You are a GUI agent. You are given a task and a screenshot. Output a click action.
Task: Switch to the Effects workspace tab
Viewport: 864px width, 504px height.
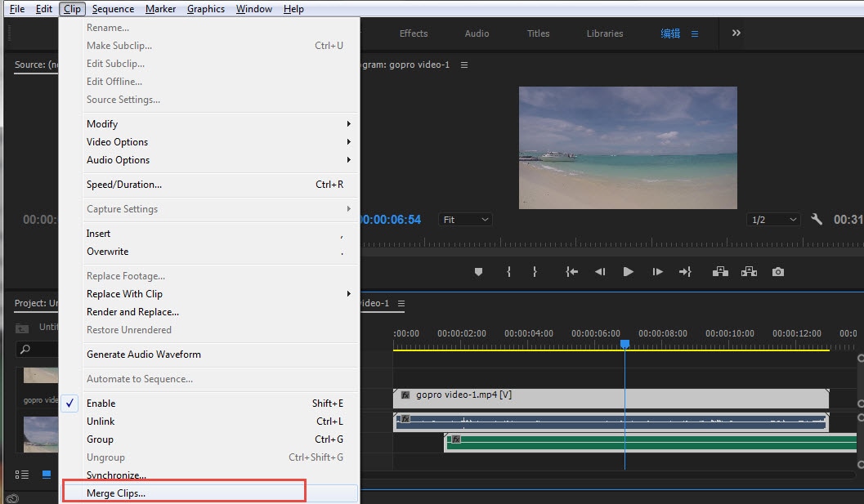point(414,33)
